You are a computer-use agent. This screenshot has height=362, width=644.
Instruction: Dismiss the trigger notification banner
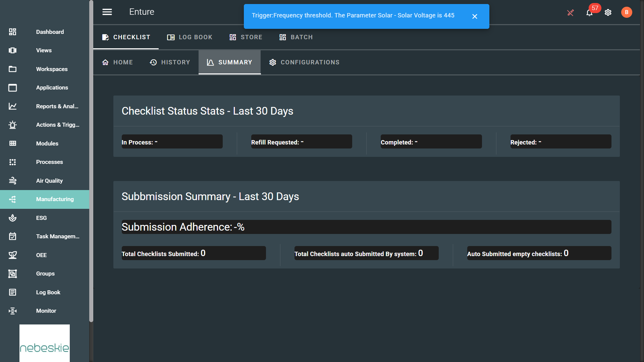474,16
